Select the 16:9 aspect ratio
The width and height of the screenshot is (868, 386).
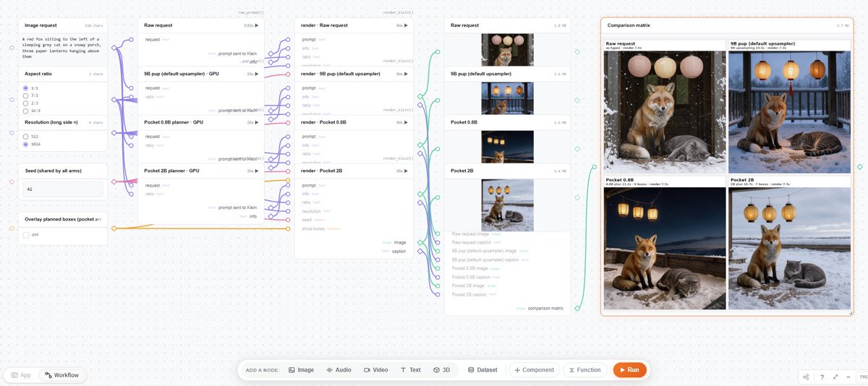tap(26, 110)
